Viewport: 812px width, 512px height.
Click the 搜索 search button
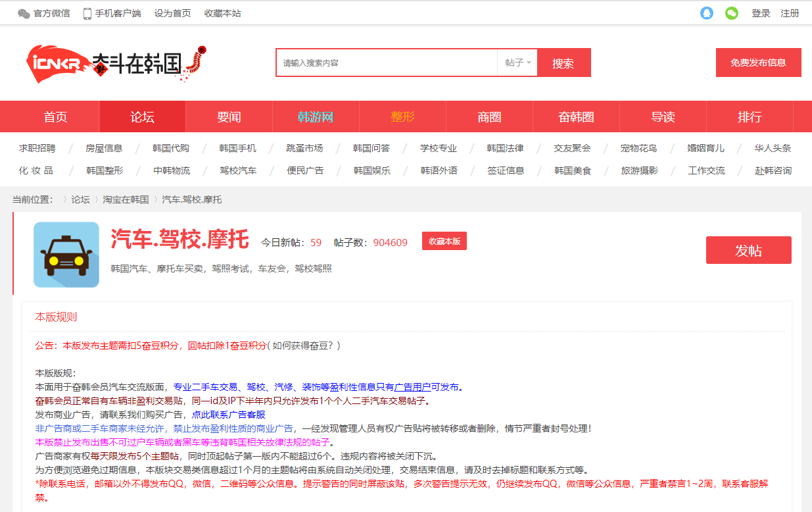(564, 62)
